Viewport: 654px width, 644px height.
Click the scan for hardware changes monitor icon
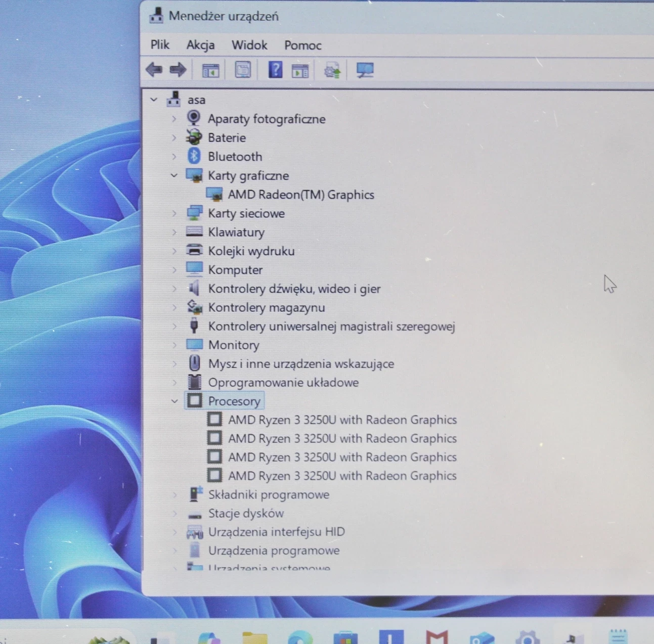pos(365,70)
